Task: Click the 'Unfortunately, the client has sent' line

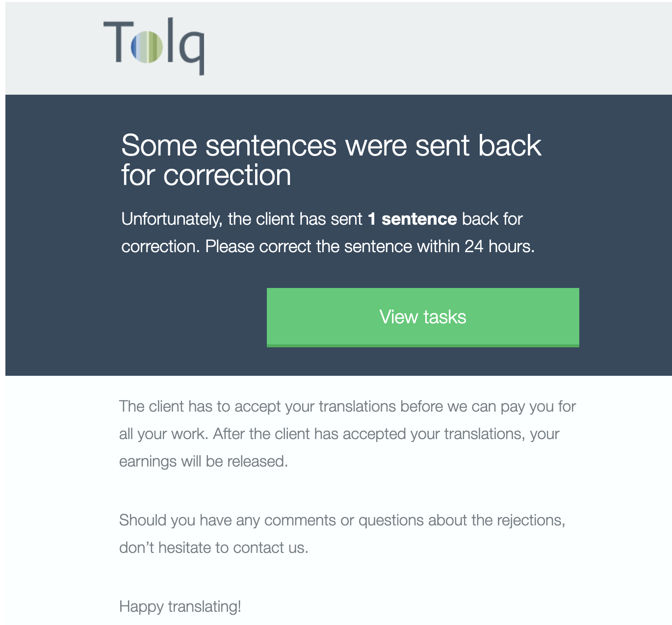Action: click(x=242, y=219)
